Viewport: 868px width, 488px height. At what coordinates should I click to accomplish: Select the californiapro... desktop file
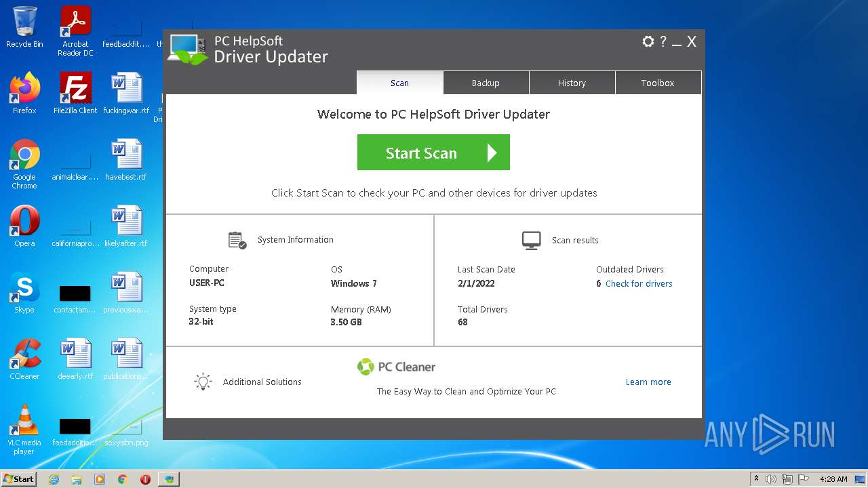[75, 230]
